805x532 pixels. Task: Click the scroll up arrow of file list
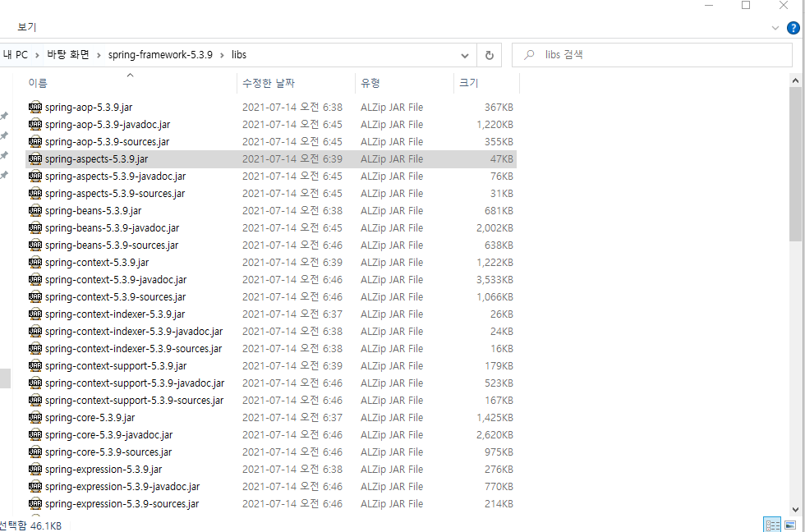pyautogui.click(x=795, y=80)
